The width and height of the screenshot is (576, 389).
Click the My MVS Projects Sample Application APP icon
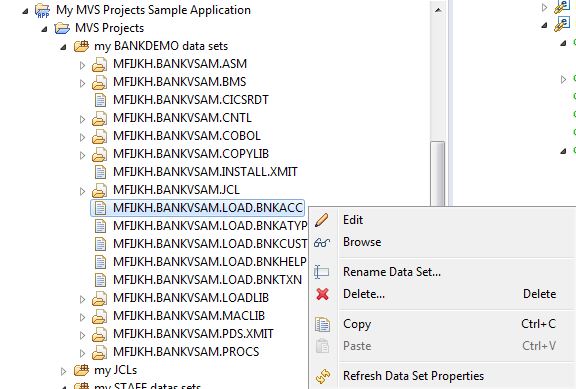(x=42, y=10)
